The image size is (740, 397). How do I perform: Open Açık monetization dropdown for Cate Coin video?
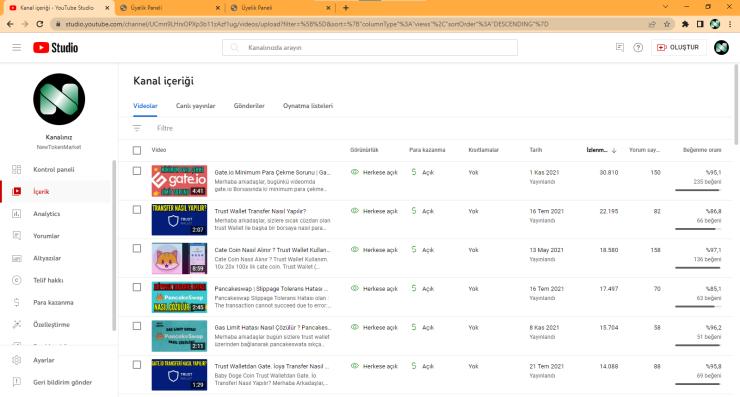(x=428, y=250)
